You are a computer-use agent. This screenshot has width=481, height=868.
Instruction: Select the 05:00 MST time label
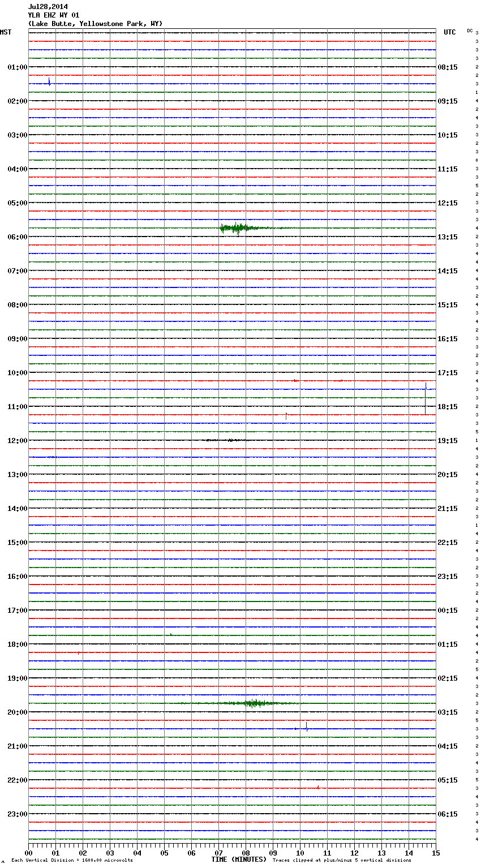(18, 203)
